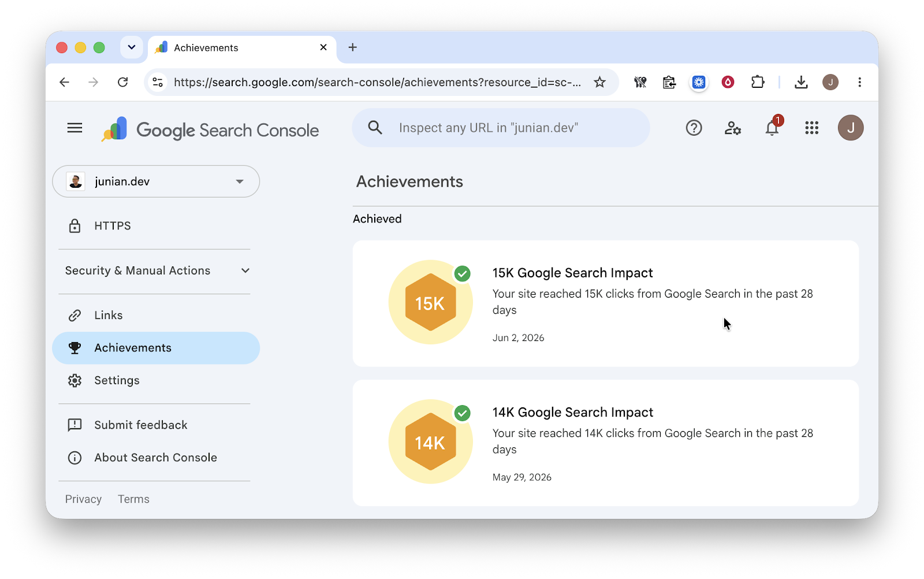The width and height of the screenshot is (924, 579).
Task: Click the 15K Google Search Impact title
Action: coord(572,273)
